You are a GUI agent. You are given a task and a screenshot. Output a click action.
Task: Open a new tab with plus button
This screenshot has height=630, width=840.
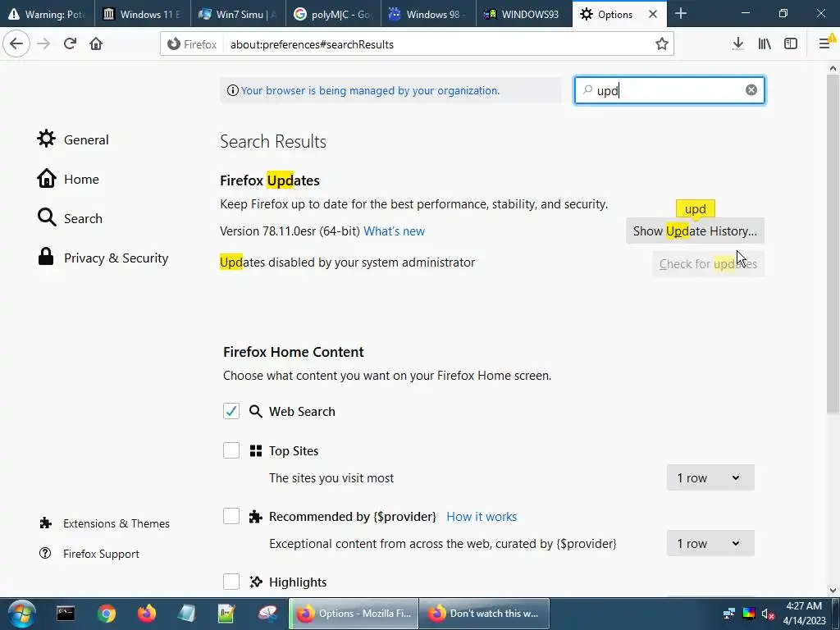pos(681,14)
